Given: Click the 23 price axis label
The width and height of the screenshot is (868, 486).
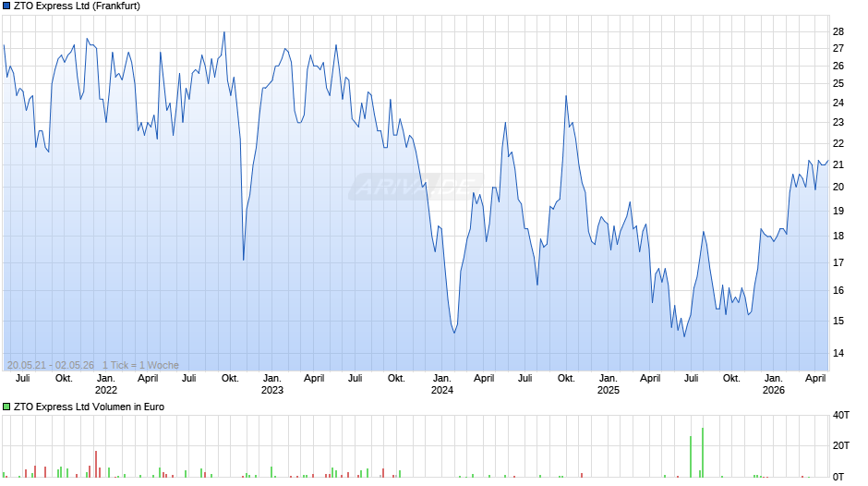Looking at the screenshot, I should pos(838,123).
